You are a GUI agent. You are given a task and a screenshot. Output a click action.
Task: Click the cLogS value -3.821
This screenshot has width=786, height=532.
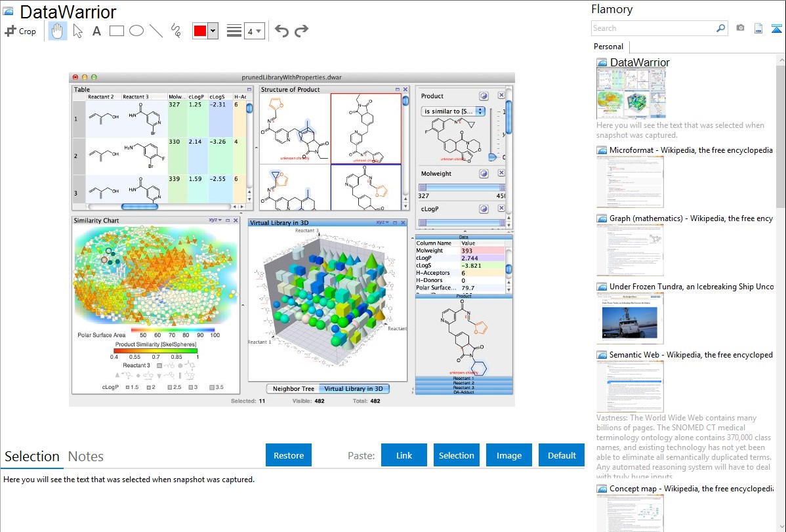[x=471, y=266]
